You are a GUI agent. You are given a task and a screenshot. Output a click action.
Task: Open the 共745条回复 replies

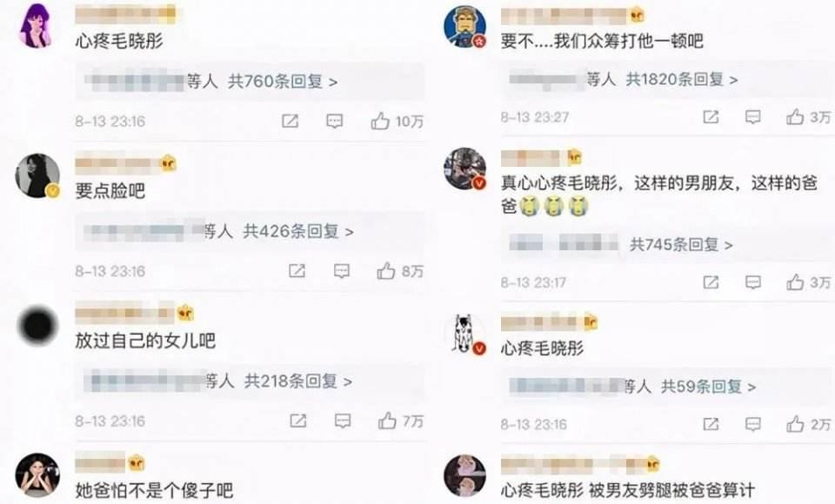[x=681, y=245]
